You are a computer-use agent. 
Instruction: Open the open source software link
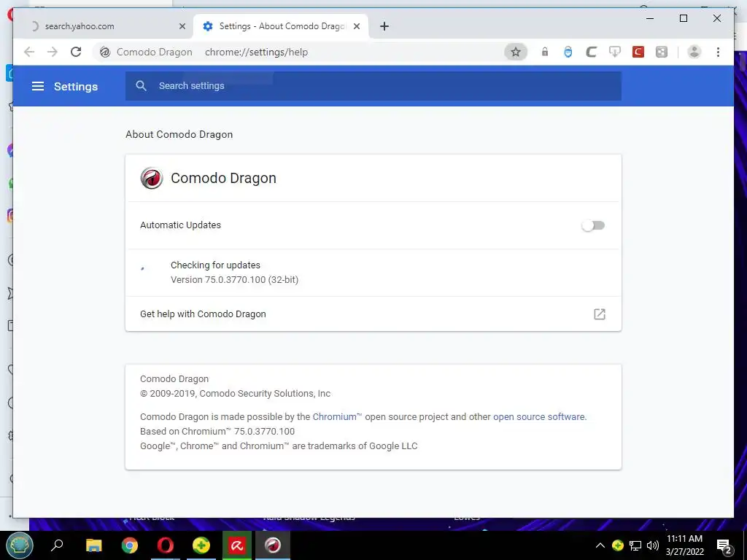point(538,416)
